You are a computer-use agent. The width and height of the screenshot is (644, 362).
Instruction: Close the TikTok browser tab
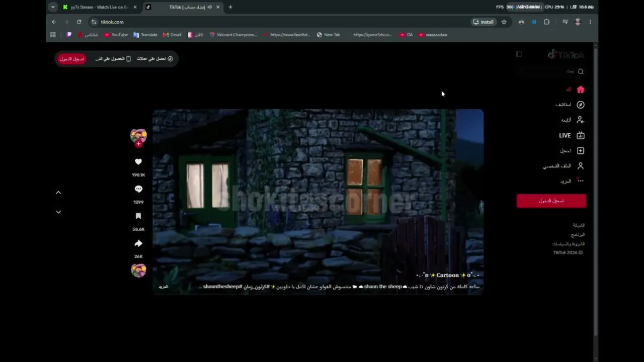click(218, 7)
